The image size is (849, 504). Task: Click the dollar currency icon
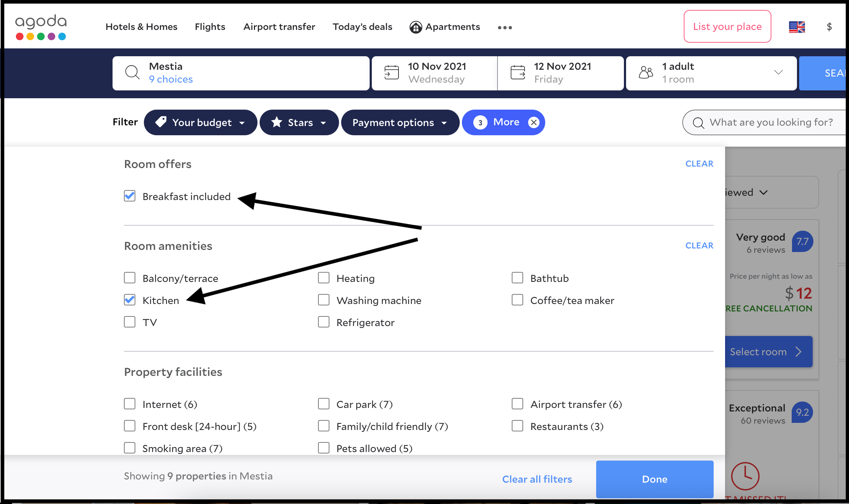pyautogui.click(x=829, y=27)
